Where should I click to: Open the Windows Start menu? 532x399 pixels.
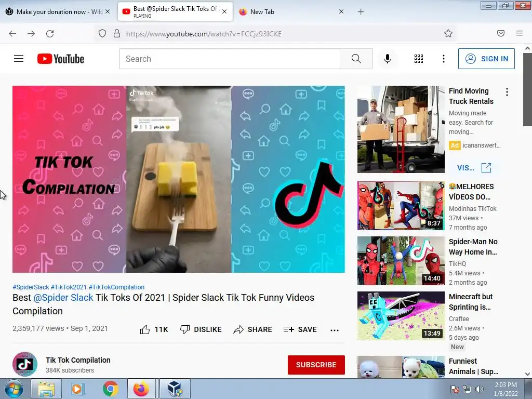tap(14, 389)
